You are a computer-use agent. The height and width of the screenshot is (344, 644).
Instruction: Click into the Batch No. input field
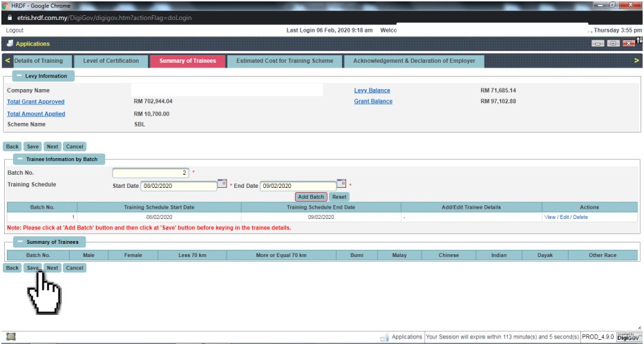point(151,173)
